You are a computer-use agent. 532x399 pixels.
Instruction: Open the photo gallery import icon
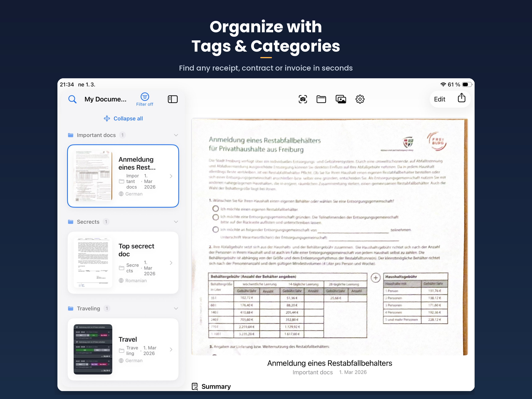click(x=341, y=99)
